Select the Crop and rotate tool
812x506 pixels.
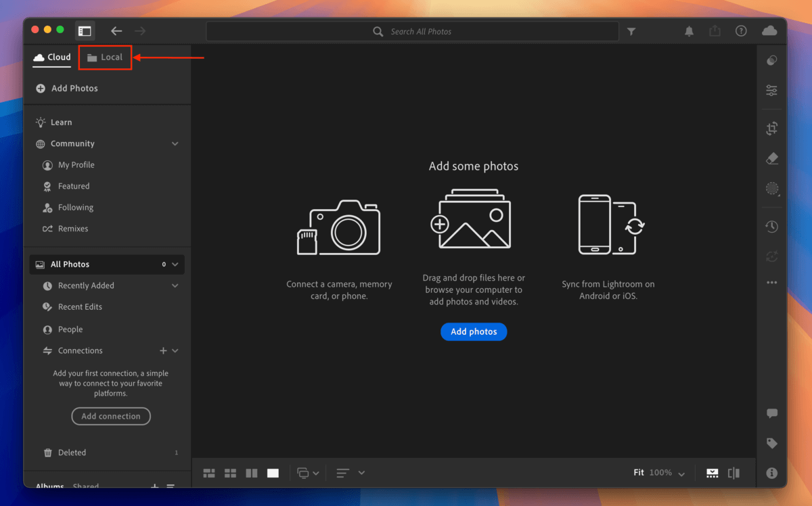tap(772, 129)
